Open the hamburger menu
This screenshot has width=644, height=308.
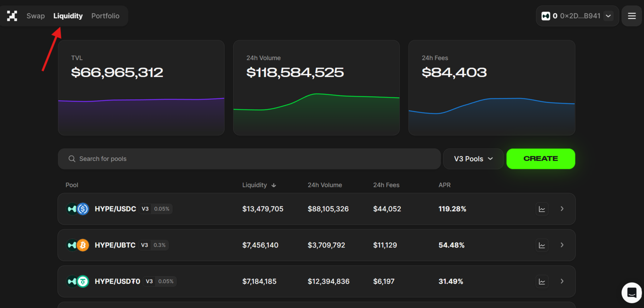click(x=632, y=16)
